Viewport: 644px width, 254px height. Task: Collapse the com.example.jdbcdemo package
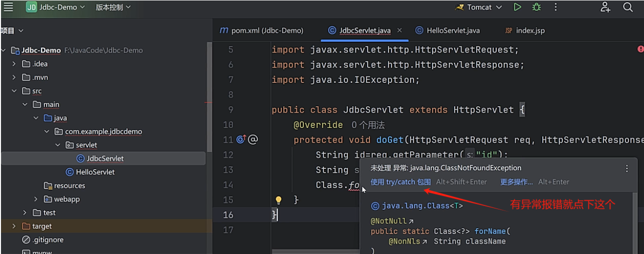click(x=46, y=132)
